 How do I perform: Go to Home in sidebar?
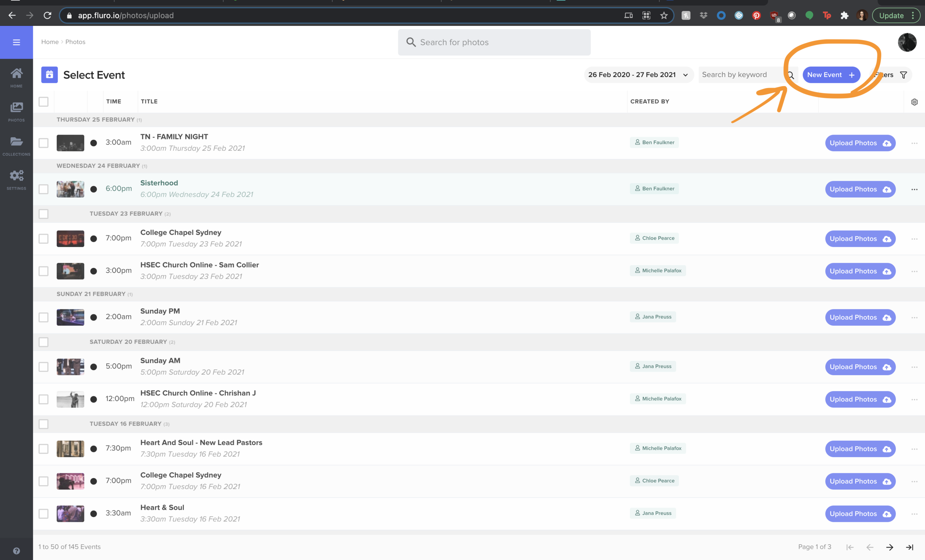tap(16, 77)
